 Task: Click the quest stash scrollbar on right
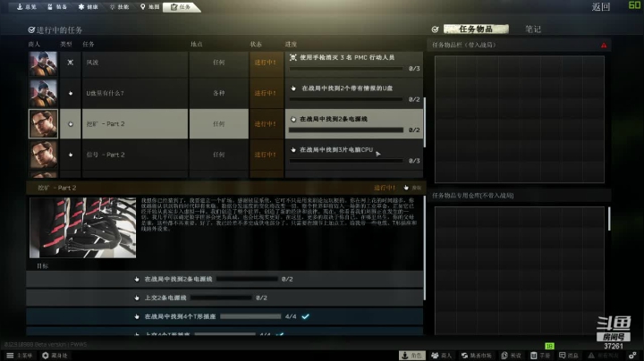pos(609,219)
